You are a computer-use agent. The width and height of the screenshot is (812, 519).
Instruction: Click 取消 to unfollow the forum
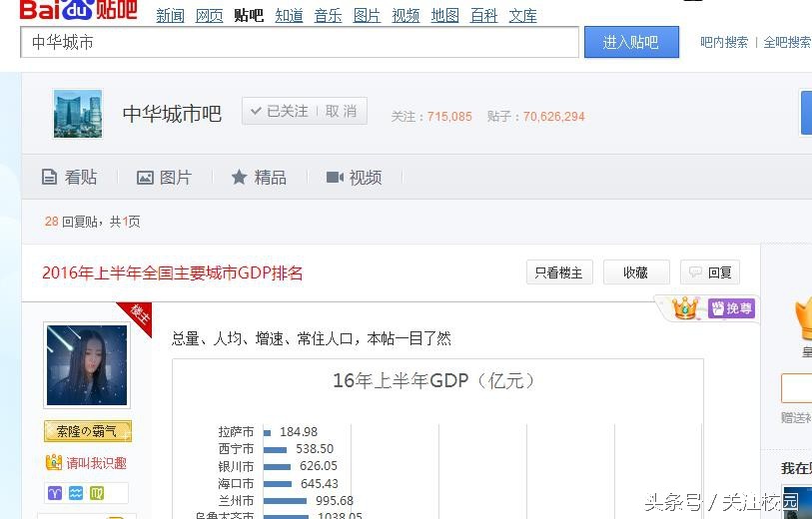(x=342, y=112)
